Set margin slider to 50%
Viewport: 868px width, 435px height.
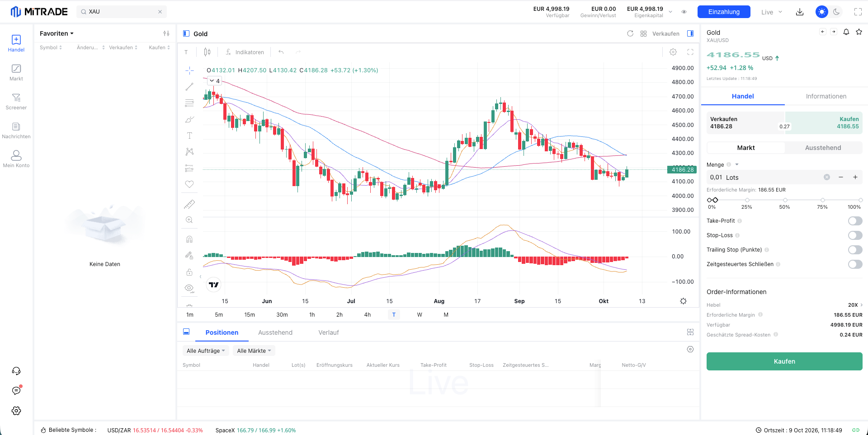(x=785, y=200)
